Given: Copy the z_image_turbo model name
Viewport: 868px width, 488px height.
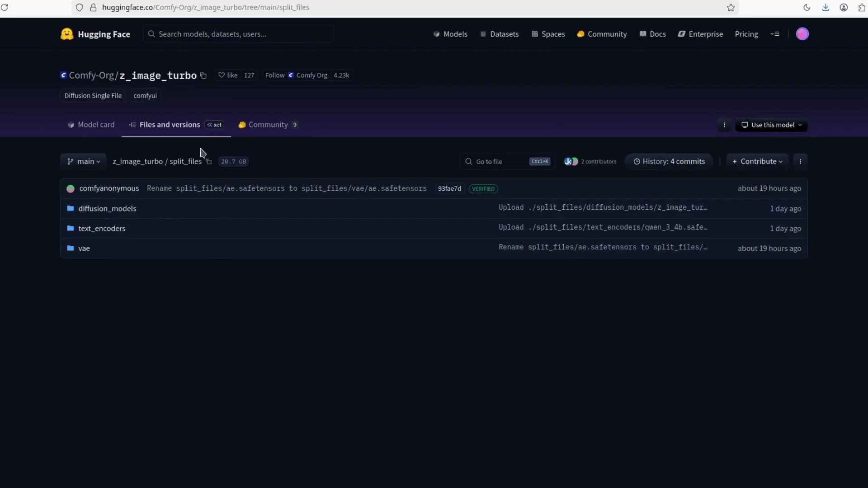Looking at the screenshot, I should pyautogui.click(x=203, y=75).
